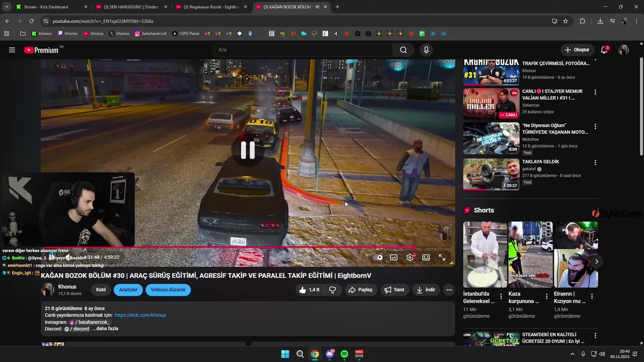
Task: Share the video via Paylaş
Action: point(360,290)
